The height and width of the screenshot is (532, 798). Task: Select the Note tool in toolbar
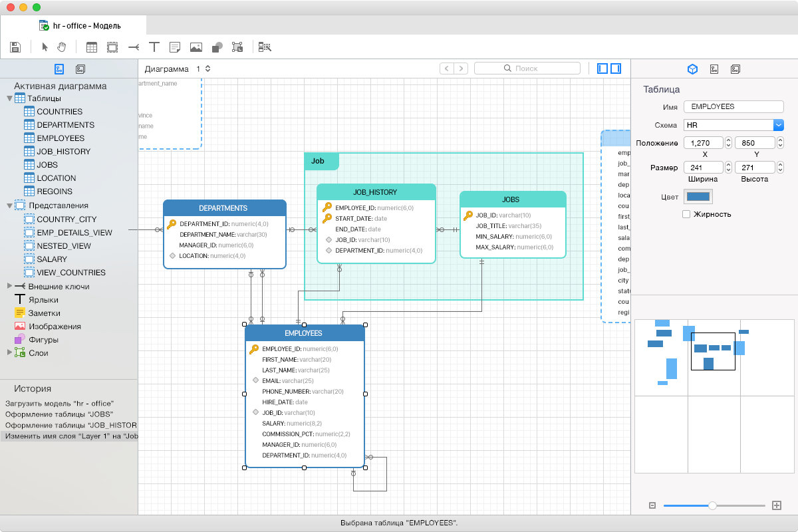click(175, 47)
